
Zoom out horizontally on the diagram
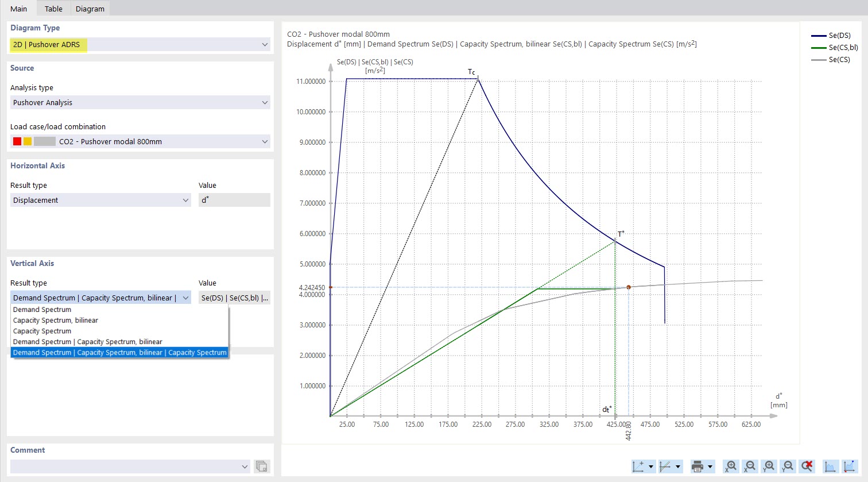[750, 466]
